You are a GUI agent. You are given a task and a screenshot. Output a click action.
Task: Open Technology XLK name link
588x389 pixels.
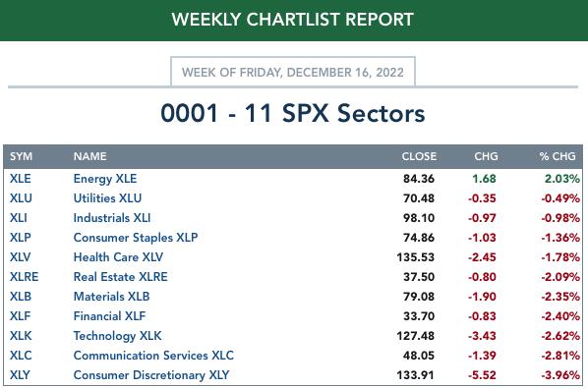click(x=117, y=336)
